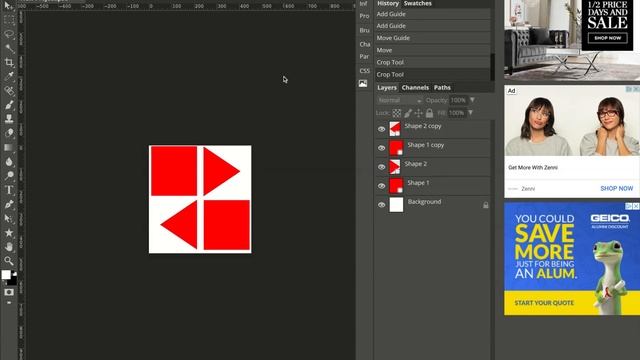Select the Magic Wand tool

(9, 49)
